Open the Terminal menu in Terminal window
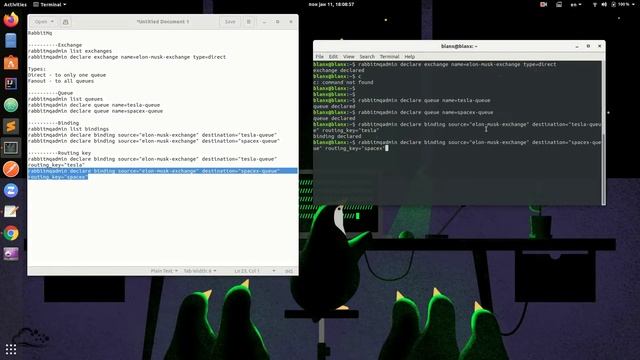This screenshot has height=360, width=640. pyautogui.click(x=389, y=57)
